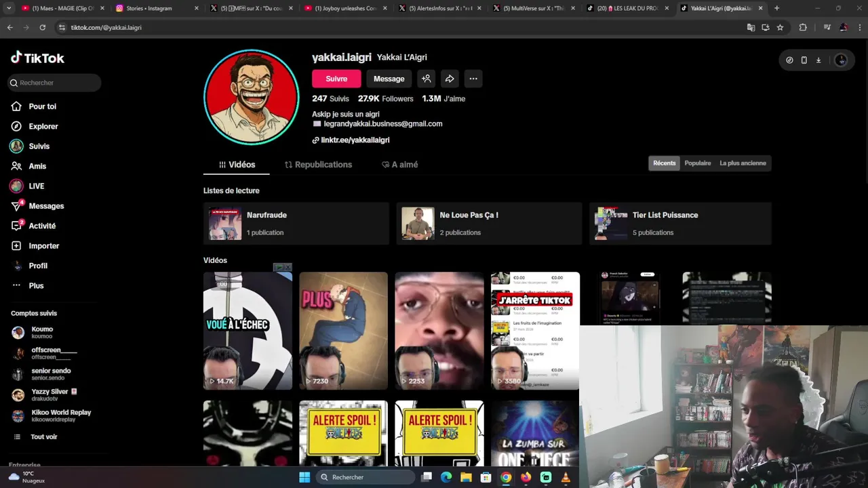Bookmark this page with star icon
This screenshot has width=868, height=488.
click(780, 28)
